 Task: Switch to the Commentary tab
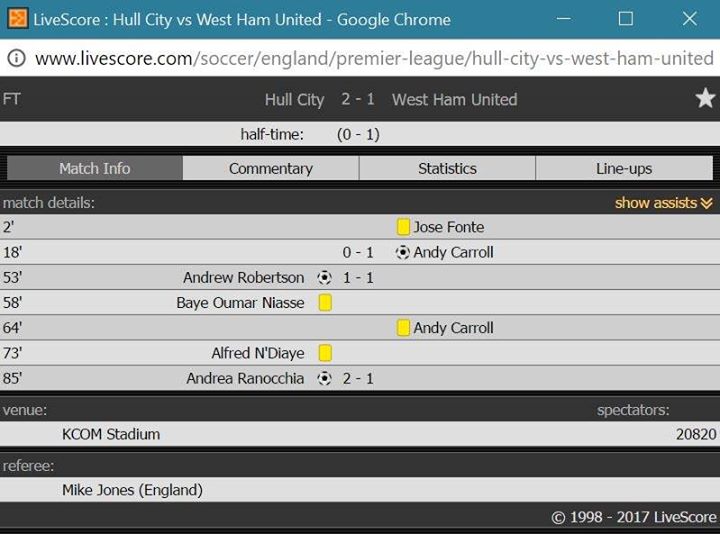pyautogui.click(x=270, y=169)
